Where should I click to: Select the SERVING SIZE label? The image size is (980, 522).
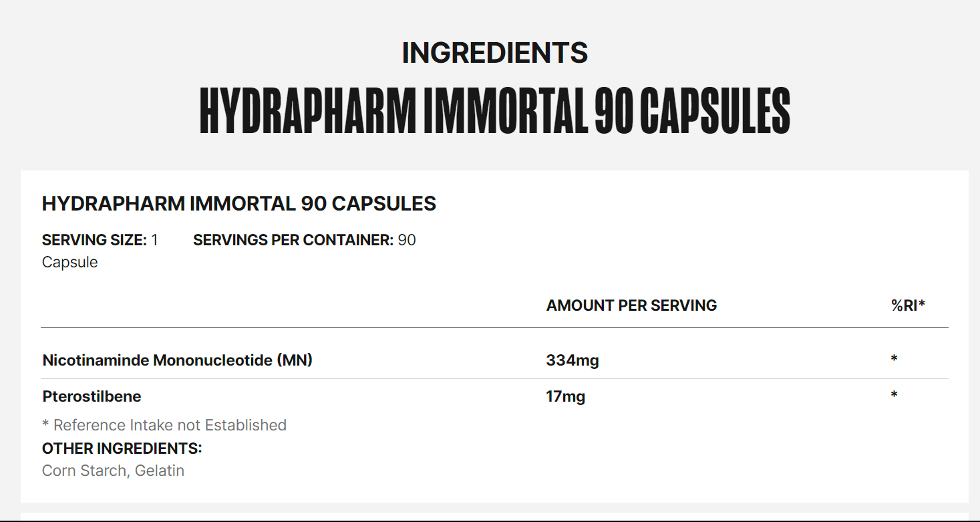coord(94,240)
